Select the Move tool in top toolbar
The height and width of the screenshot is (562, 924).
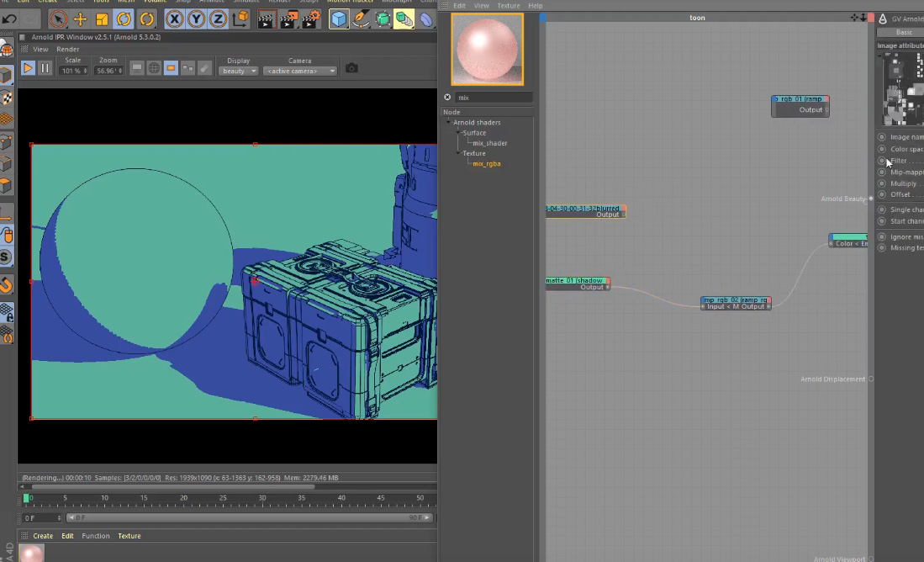point(80,19)
